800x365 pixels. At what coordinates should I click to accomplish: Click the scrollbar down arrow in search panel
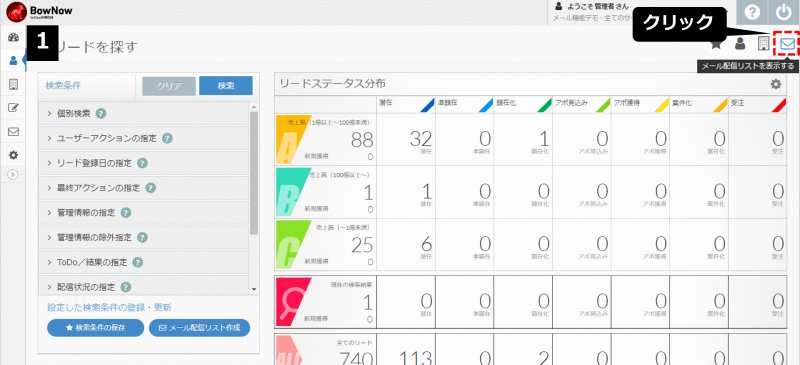(x=254, y=289)
